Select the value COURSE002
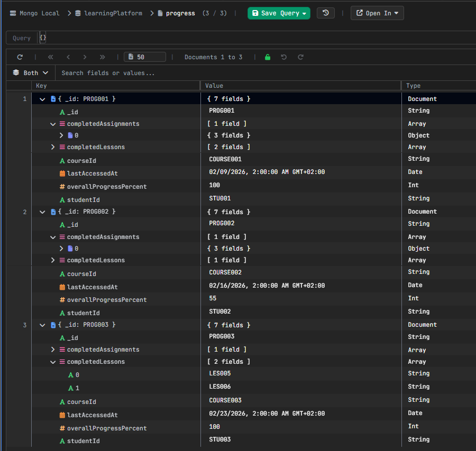This screenshot has height=451, width=476. click(x=225, y=272)
